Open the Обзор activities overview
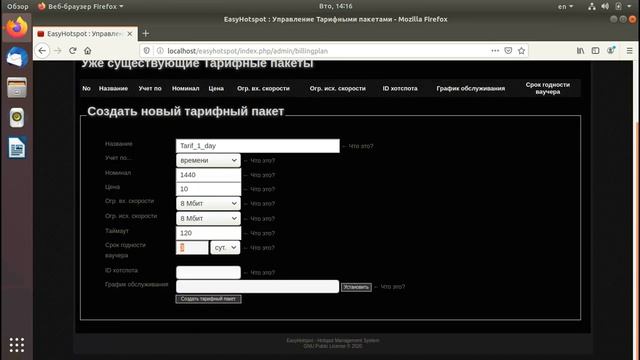Image resolution: width=640 pixels, height=360 pixels. click(x=18, y=7)
